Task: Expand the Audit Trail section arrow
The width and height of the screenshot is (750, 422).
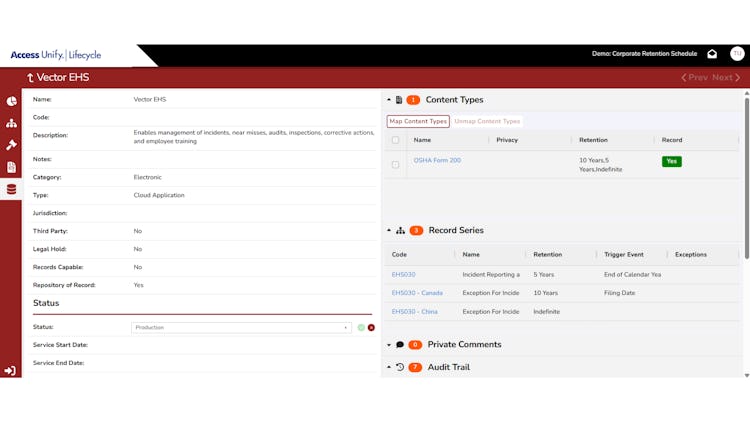Action: click(x=389, y=367)
